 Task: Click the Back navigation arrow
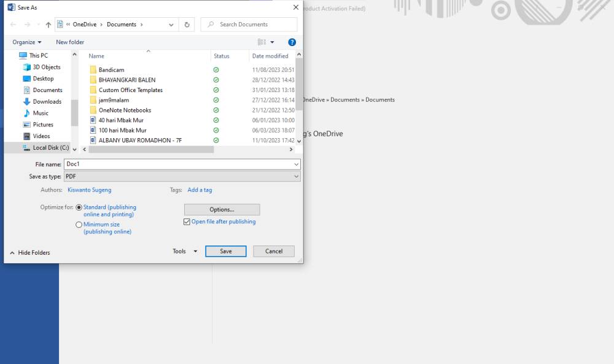[14, 25]
